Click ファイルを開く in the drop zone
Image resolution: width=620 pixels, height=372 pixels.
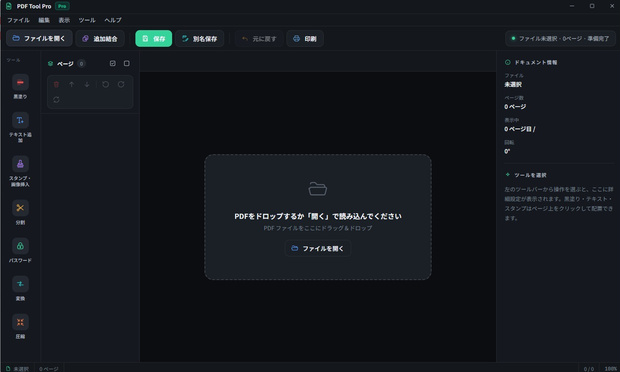point(318,248)
